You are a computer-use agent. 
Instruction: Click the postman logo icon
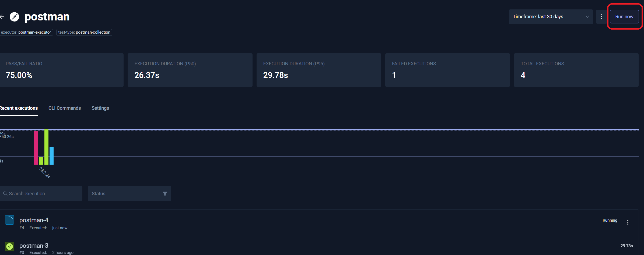[x=15, y=17]
